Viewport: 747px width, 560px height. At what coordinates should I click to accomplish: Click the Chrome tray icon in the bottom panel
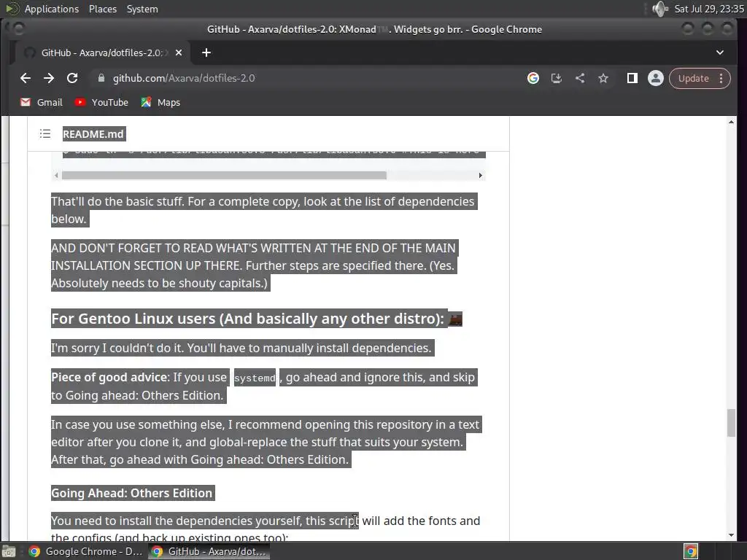pyautogui.click(x=691, y=551)
